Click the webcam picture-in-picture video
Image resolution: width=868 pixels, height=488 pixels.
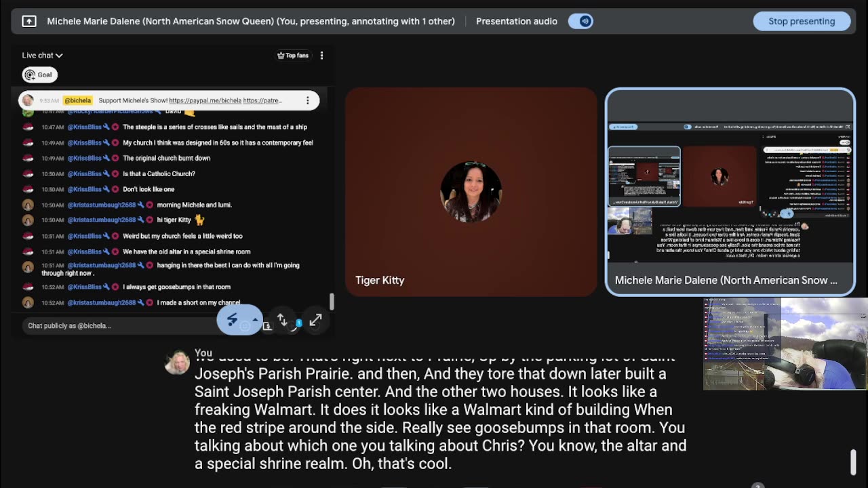[785, 344]
